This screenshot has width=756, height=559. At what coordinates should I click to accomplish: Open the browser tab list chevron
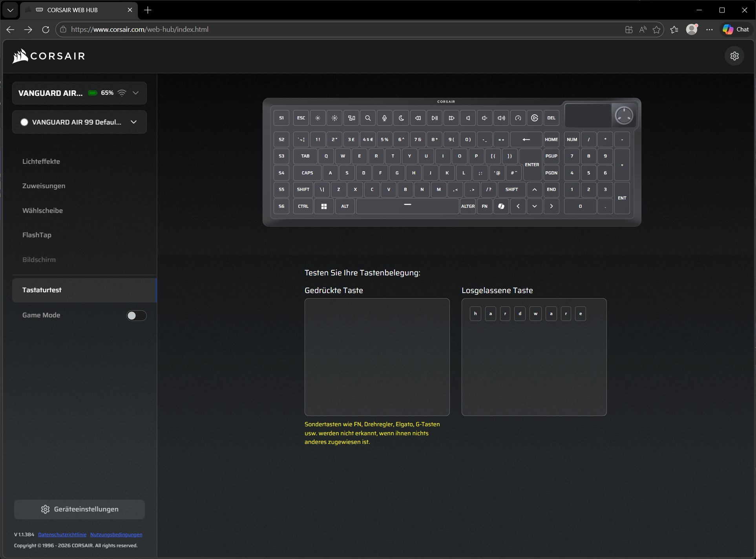coord(10,10)
